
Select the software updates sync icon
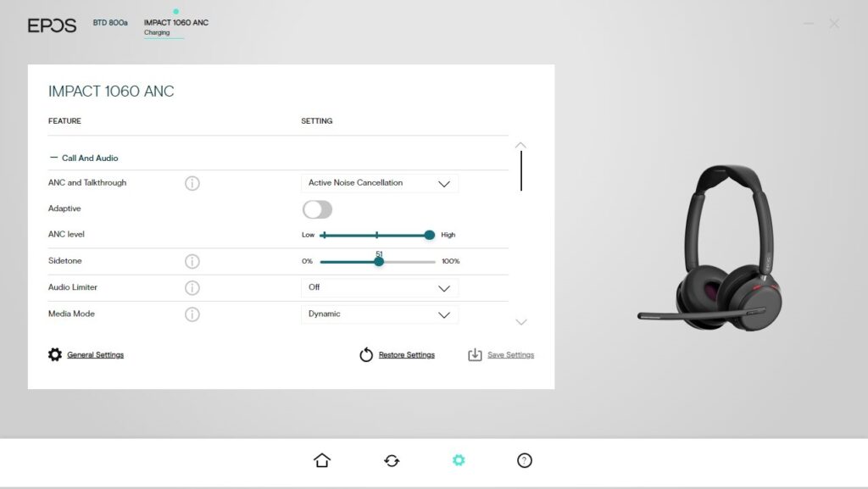tap(391, 459)
